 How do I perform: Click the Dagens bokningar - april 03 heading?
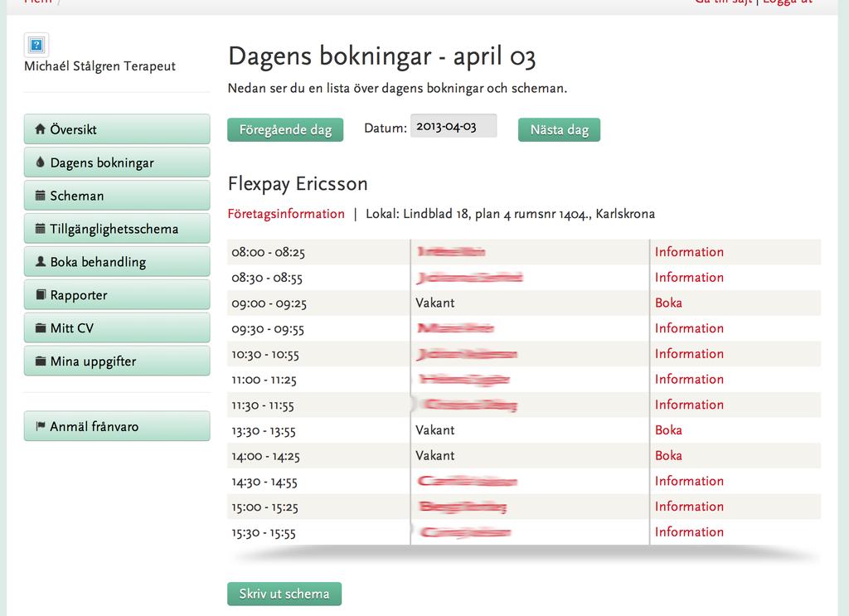[x=381, y=57]
